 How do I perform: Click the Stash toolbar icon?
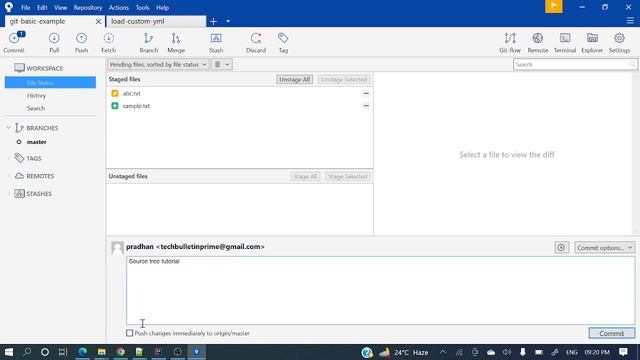(x=216, y=42)
